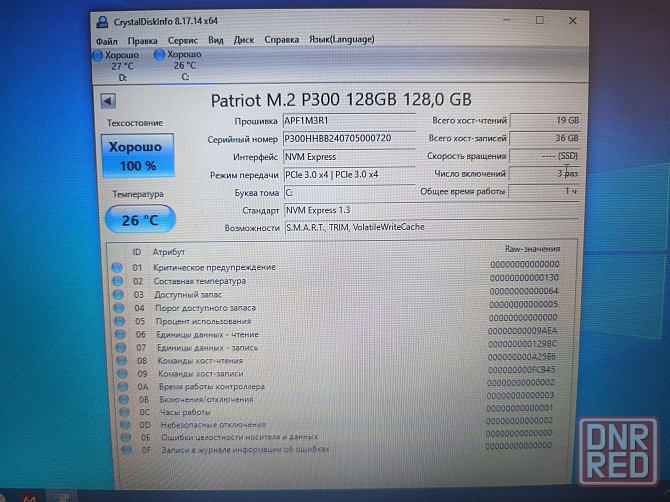Click status dot of Порог доступного запаса row
The height and width of the screenshot is (502, 670).
click(x=119, y=308)
